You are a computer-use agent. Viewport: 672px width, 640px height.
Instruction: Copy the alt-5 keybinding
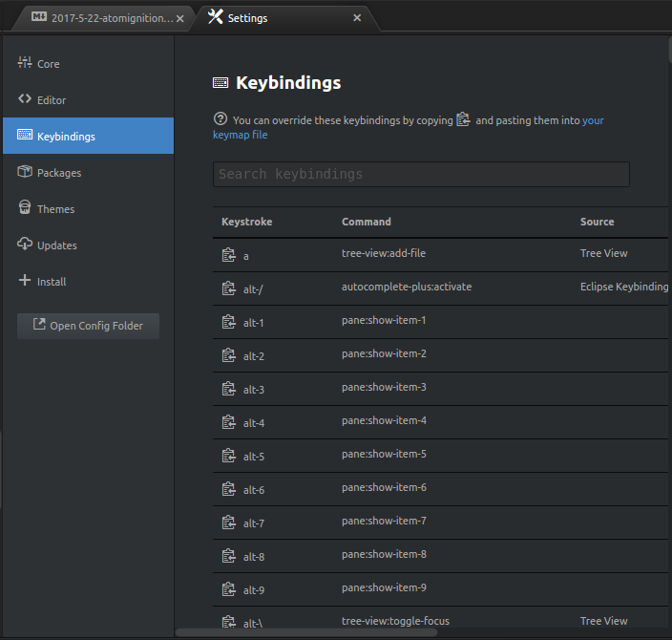228,456
